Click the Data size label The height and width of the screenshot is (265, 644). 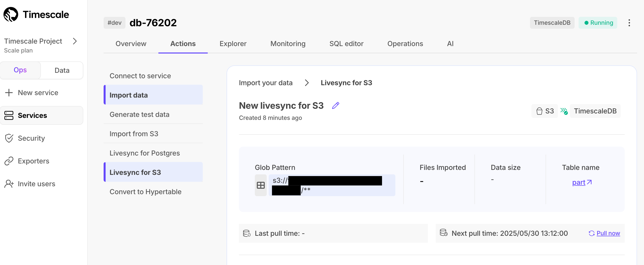pos(505,167)
